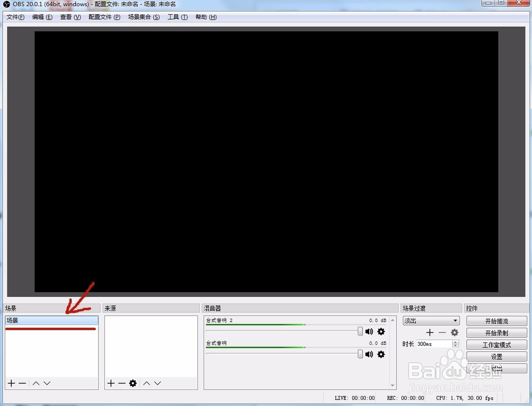Click 开始推流 start streaming button
The image size is (532, 406).
point(497,321)
